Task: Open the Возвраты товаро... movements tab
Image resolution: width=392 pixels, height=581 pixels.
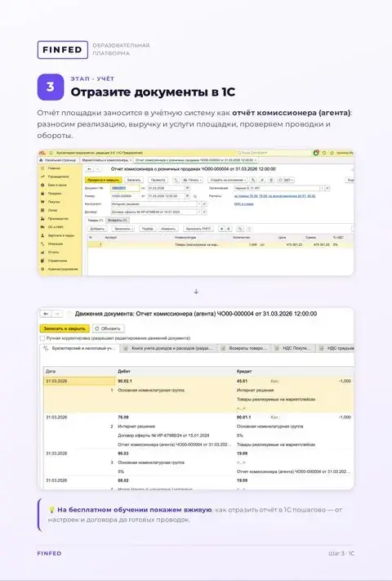Action: 244,348
